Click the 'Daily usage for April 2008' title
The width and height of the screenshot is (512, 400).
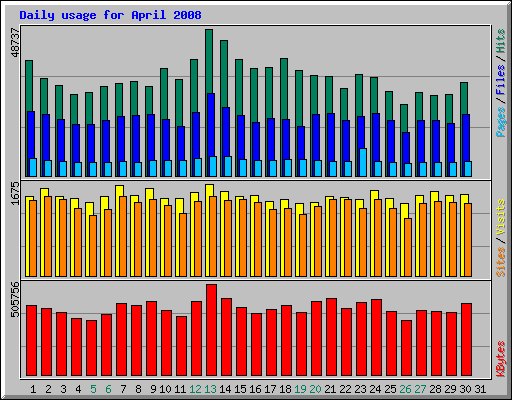pos(110,15)
